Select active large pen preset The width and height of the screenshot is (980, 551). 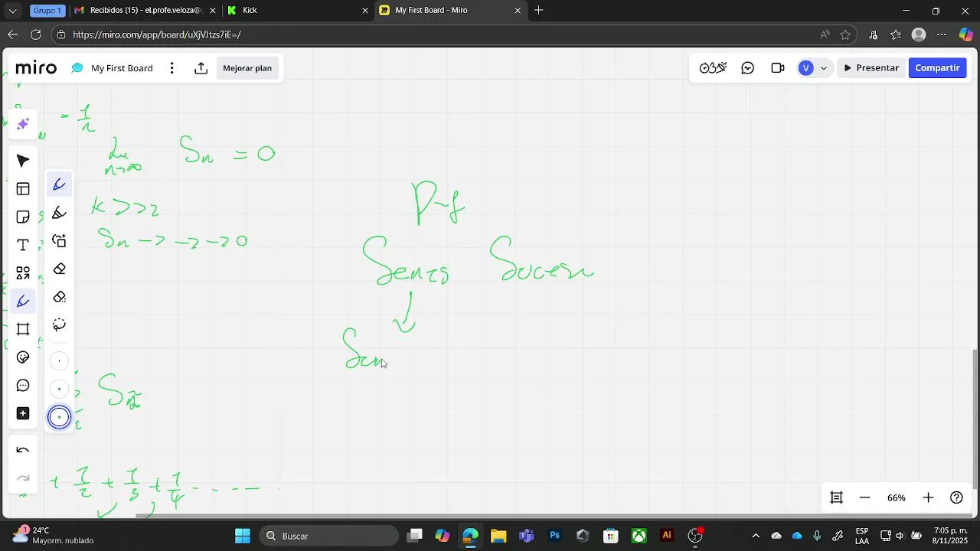59,417
